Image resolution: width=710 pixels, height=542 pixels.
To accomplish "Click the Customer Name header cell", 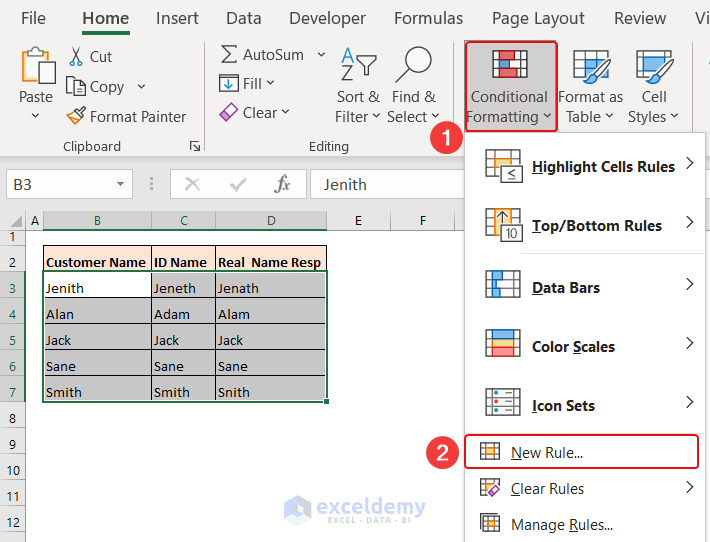I will (97, 259).
